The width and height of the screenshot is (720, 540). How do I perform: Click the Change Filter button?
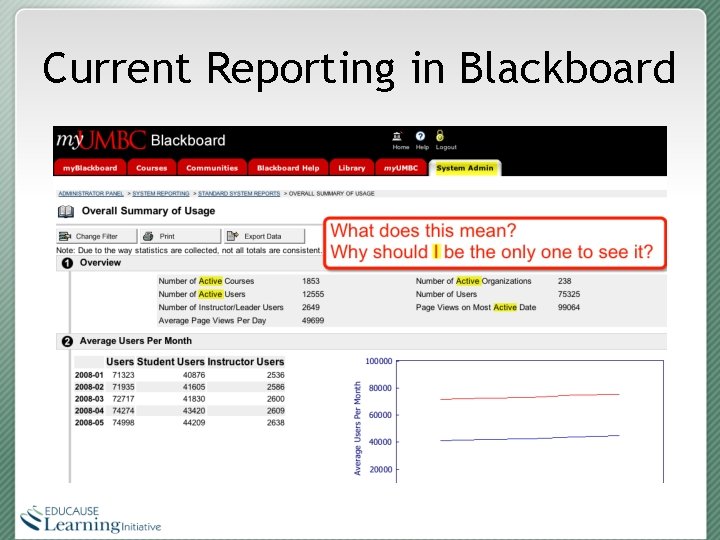click(96, 236)
